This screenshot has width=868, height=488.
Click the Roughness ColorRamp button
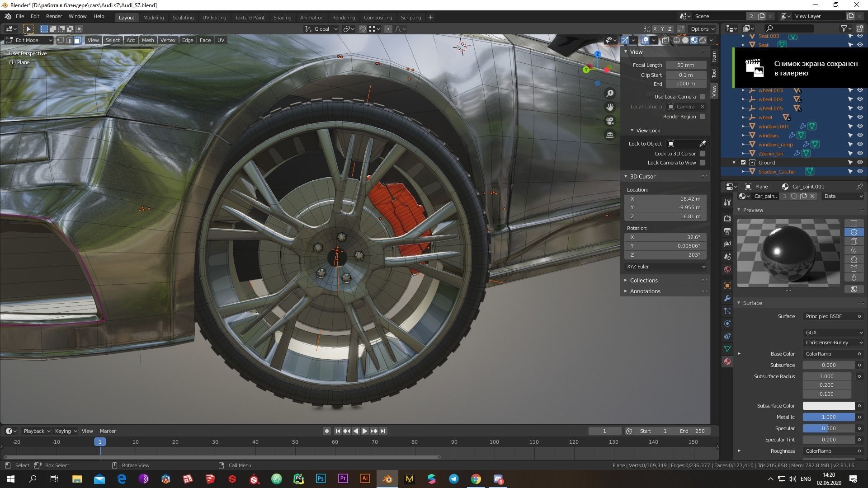(x=829, y=451)
